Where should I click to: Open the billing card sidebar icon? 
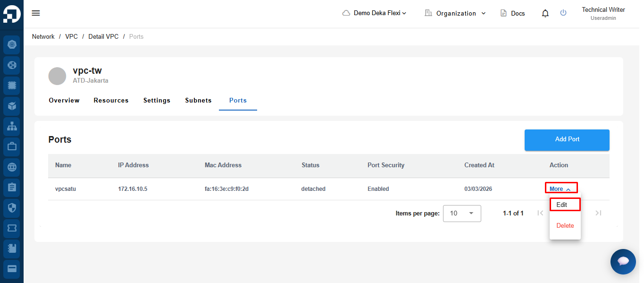[12, 268]
